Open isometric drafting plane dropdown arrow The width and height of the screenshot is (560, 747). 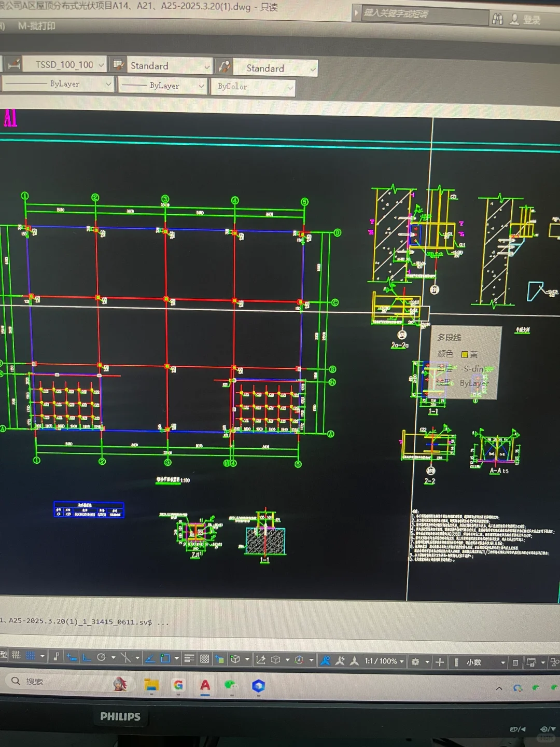137,658
